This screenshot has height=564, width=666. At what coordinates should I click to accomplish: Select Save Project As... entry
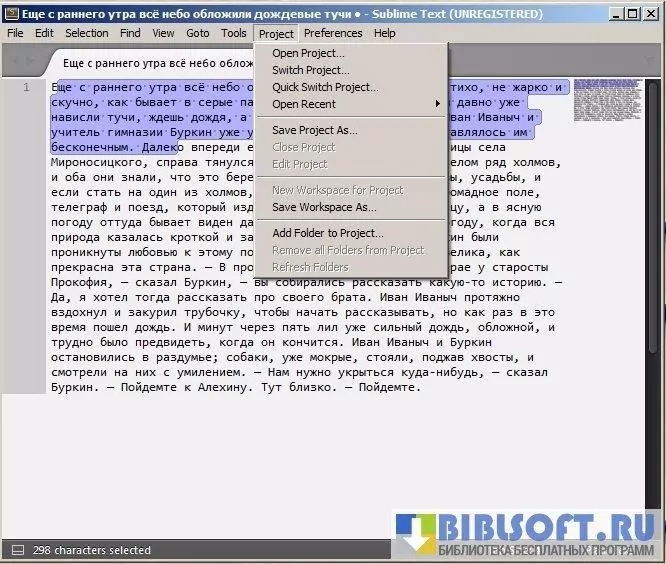314,130
